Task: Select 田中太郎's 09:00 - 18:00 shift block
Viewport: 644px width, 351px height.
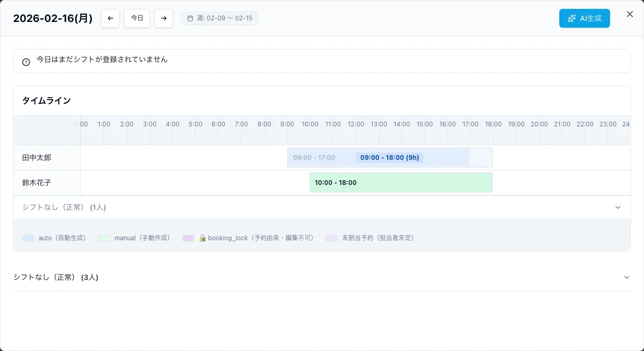Action: pyautogui.click(x=389, y=157)
